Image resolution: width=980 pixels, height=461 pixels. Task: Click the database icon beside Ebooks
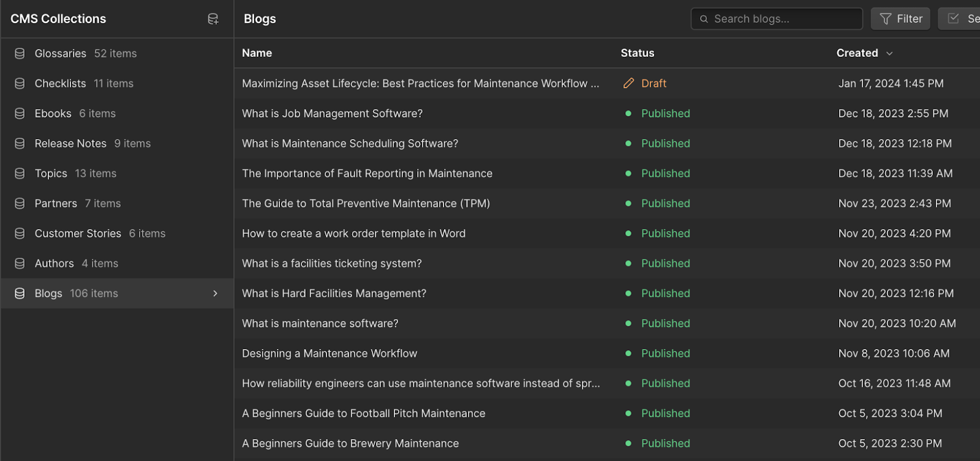(x=20, y=113)
